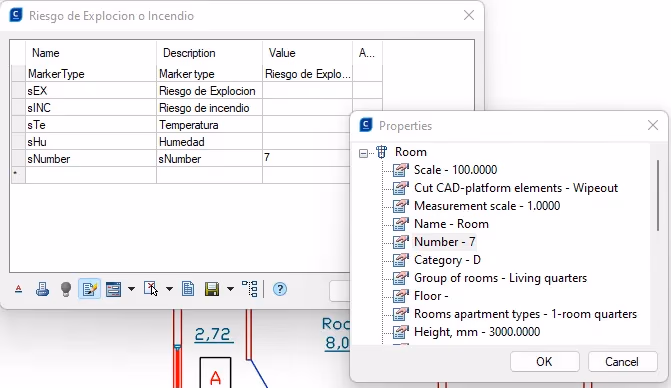Image resolution: width=671 pixels, height=388 pixels.
Task: Click the sHu name cell
Action: (x=91, y=142)
